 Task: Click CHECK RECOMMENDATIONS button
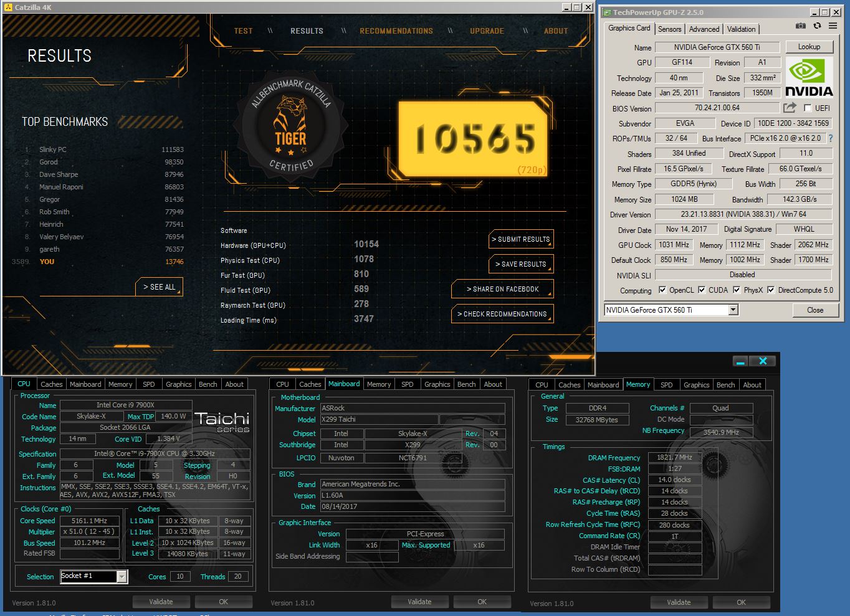[502, 314]
